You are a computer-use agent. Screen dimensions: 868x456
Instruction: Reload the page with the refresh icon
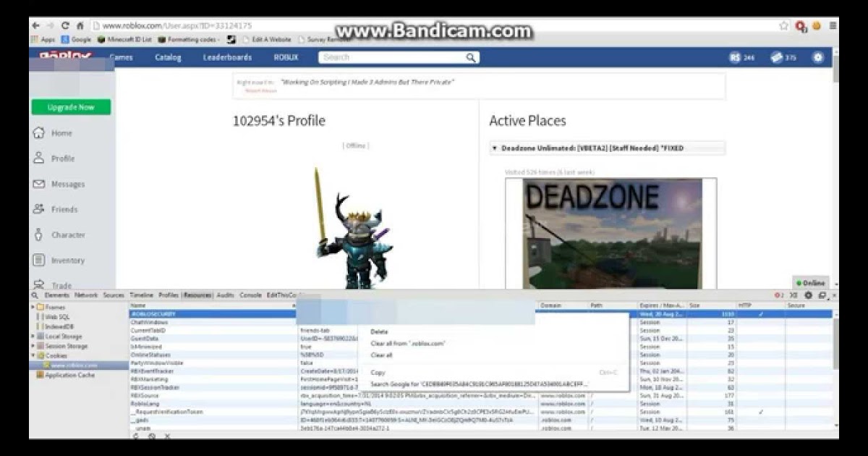click(x=65, y=25)
